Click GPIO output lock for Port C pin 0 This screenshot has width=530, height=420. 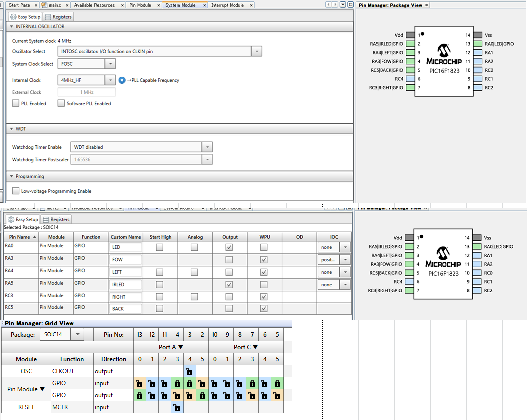coord(214,395)
